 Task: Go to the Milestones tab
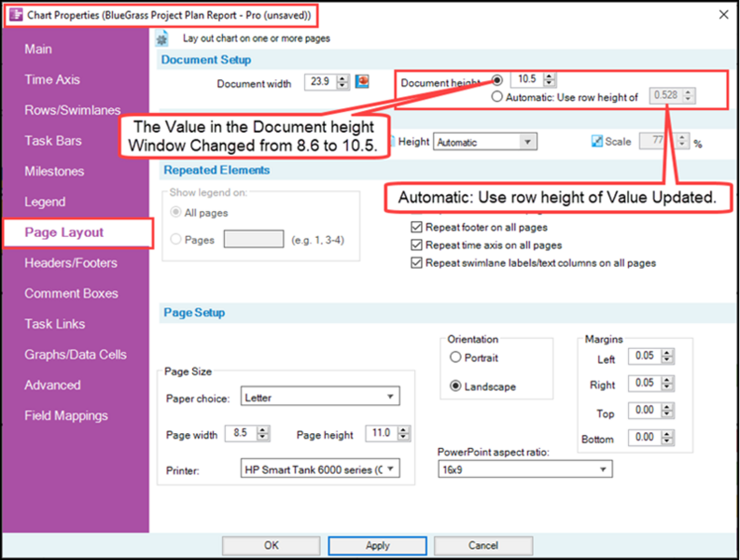pos(55,171)
